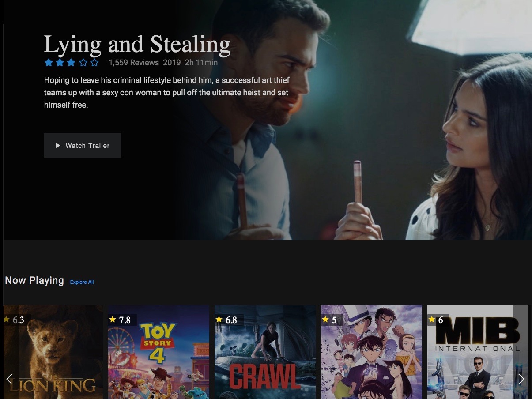Click the fifth empty rating star
The width and height of the screenshot is (532, 399).
[94, 63]
